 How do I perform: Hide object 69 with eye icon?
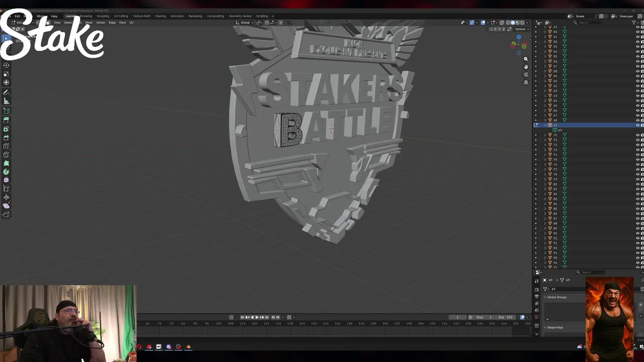(x=637, y=125)
